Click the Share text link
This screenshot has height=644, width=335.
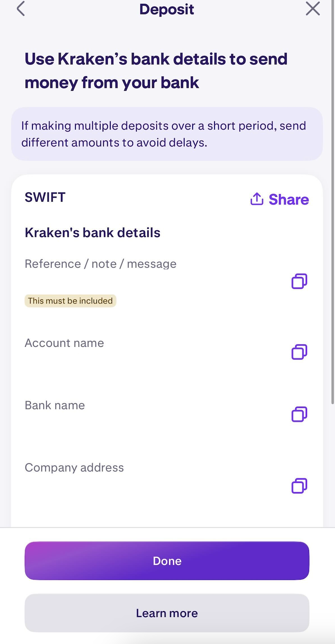288,199
